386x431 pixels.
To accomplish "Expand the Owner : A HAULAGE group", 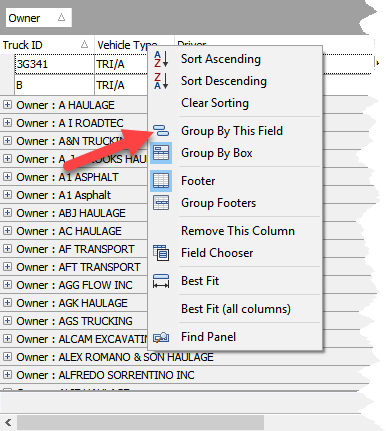I will (x=7, y=105).
